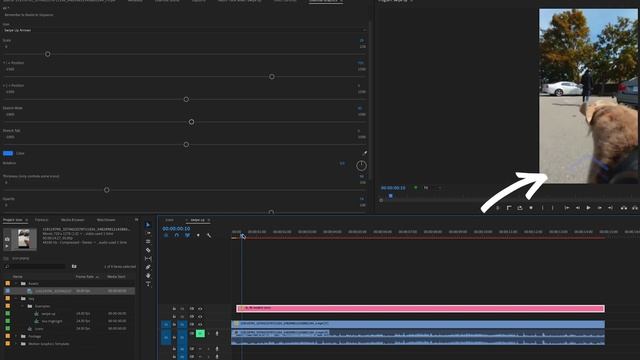Select the pink graphic clip in timeline
Image resolution: width=640 pixels, height=360 pixels.
click(420, 308)
